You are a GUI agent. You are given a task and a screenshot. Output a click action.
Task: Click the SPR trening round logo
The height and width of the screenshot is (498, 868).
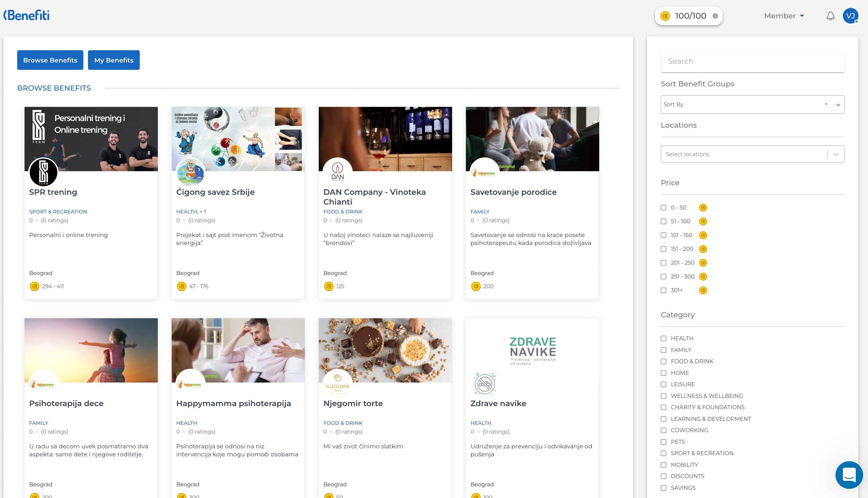[44, 172]
